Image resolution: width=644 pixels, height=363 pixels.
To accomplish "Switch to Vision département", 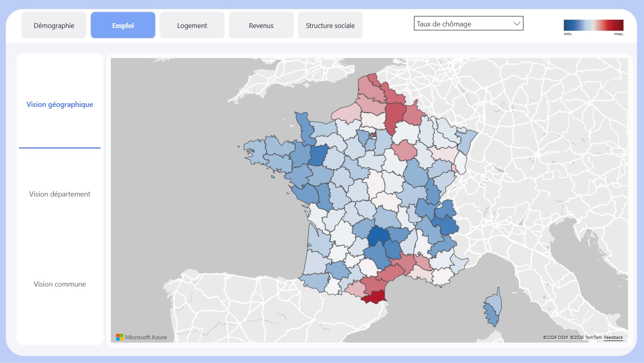I will (x=59, y=194).
